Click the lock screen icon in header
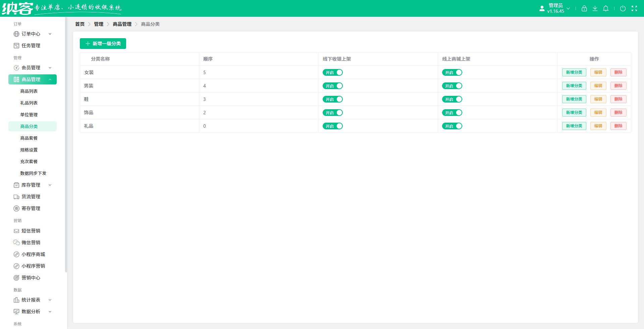The width and height of the screenshot is (644, 329). 584,8
